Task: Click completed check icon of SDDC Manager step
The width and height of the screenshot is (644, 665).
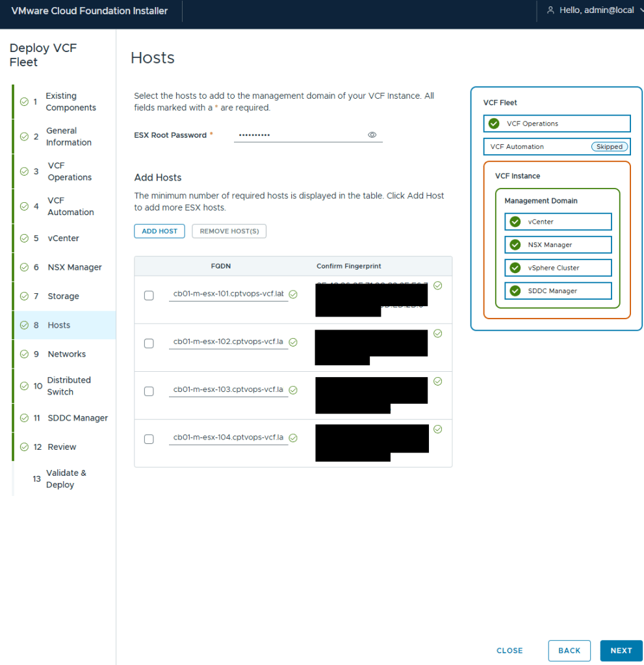Action: [24, 418]
